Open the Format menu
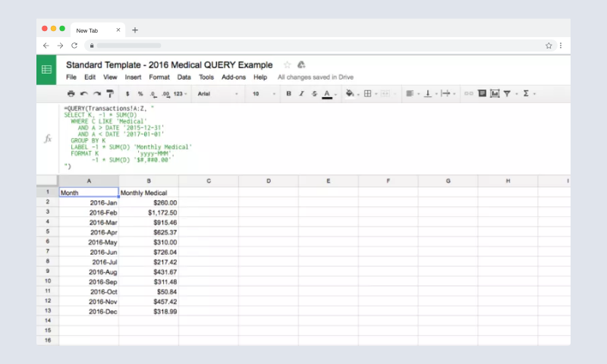 click(159, 77)
